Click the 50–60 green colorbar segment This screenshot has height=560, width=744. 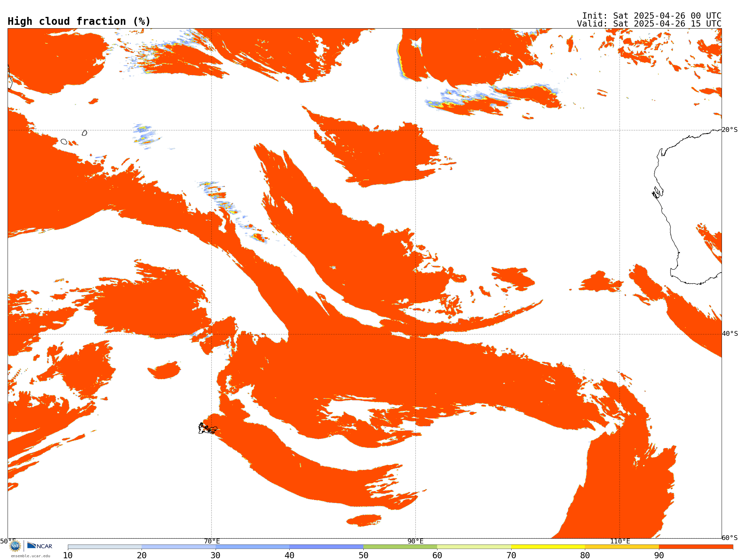click(x=400, y=547)
